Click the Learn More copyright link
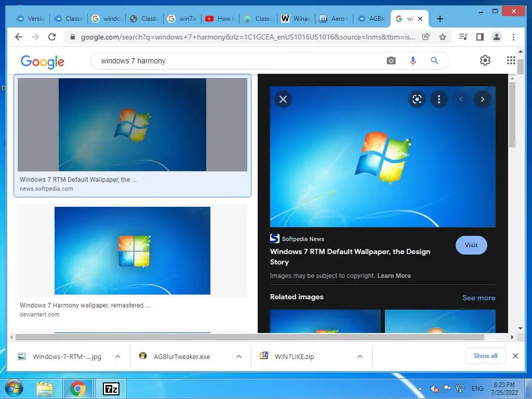The width and height of the screenshot is (532, 399). pos(394,275)
